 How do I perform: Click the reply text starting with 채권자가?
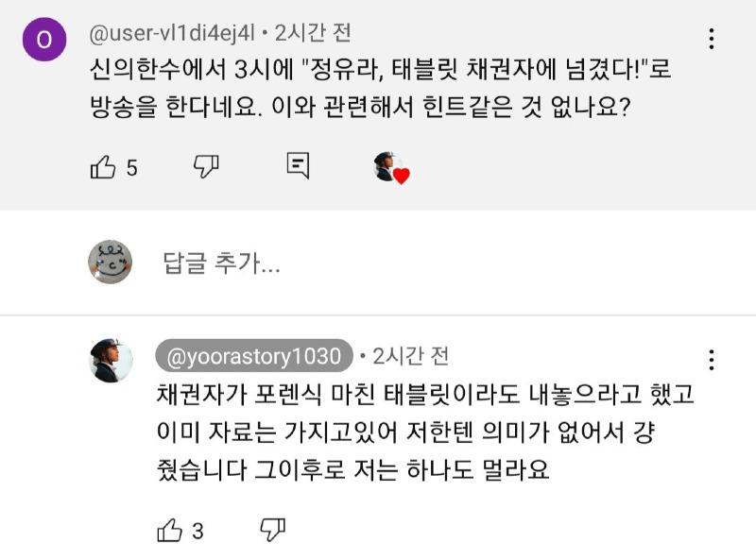click(425, 432)
